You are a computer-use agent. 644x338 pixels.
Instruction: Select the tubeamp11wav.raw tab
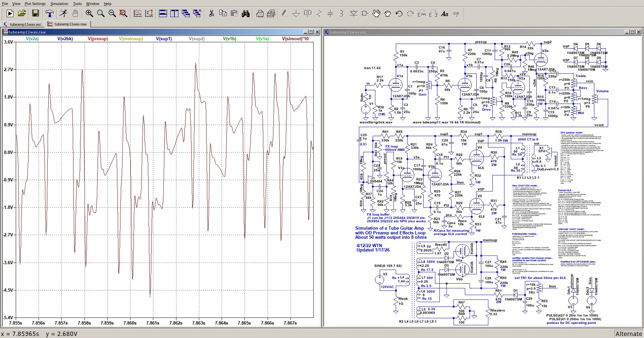[70, 24]
